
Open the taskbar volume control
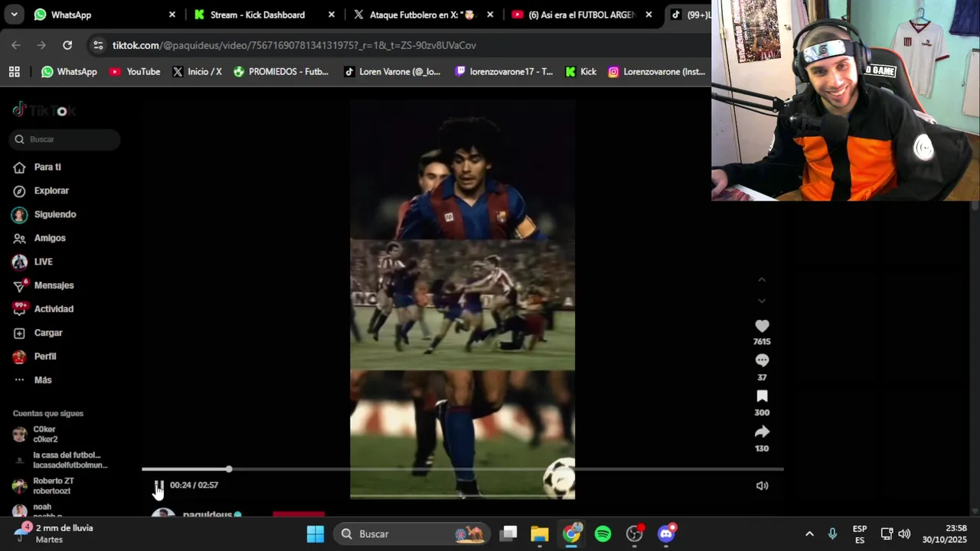click(x=904, y=534)
